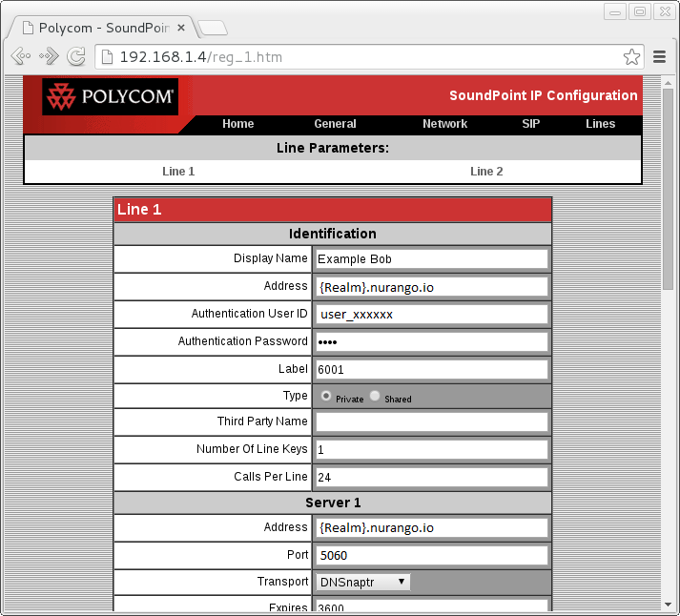This screenshot has width=680, height=616.
Task: Close the browser window
Action: click(x=665, y=11)
